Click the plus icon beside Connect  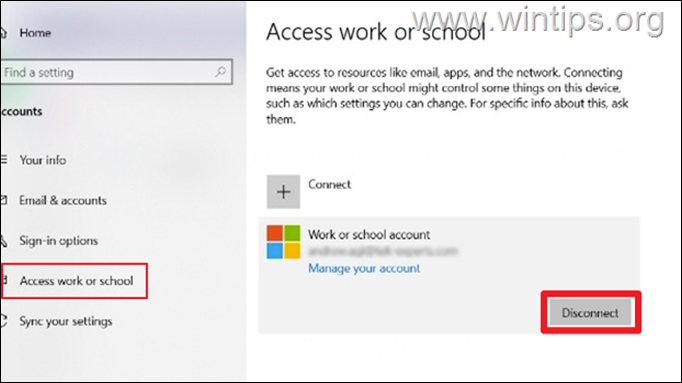[x=283, y=192]
